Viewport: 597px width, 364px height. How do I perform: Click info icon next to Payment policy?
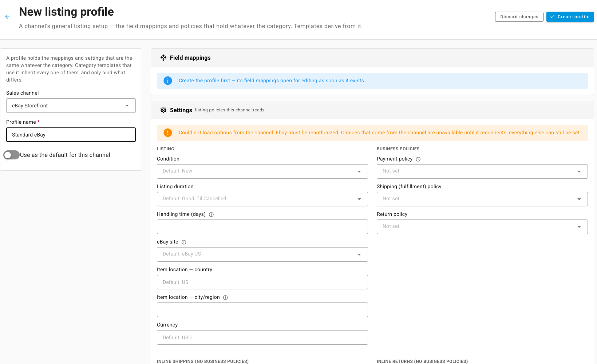pyautogui.click(x=418, y=159)
